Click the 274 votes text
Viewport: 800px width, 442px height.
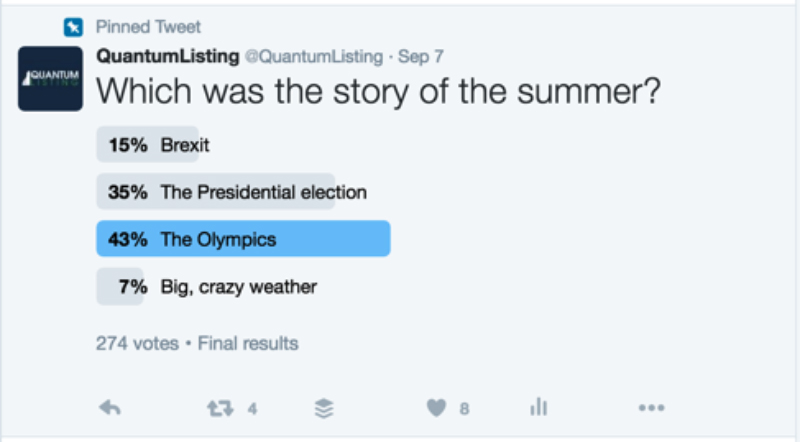point(137,343)
